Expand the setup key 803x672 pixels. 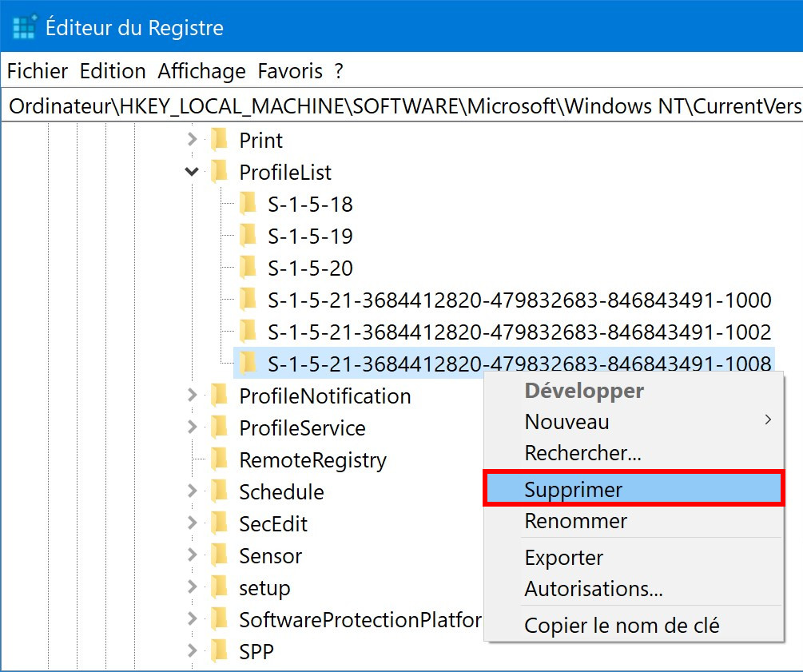click(x=192, y=587)
